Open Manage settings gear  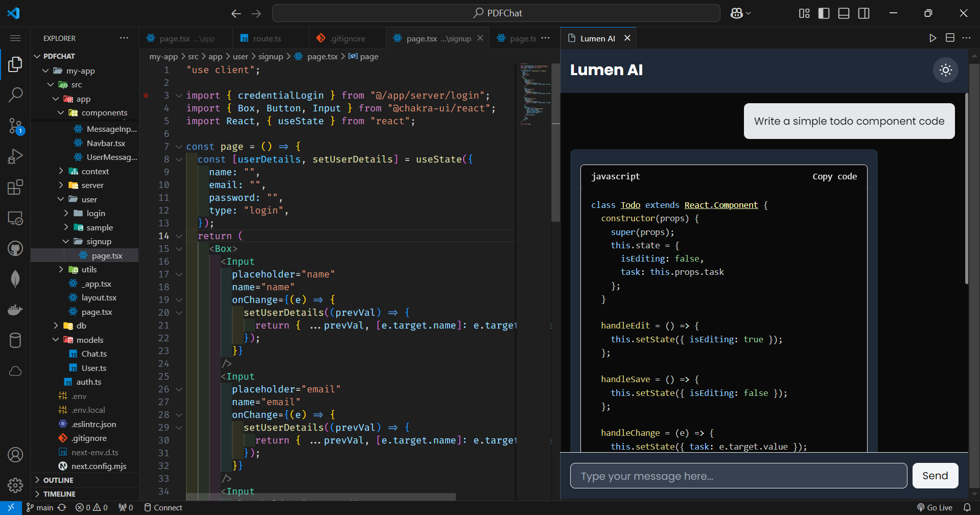tap(15, 485)
